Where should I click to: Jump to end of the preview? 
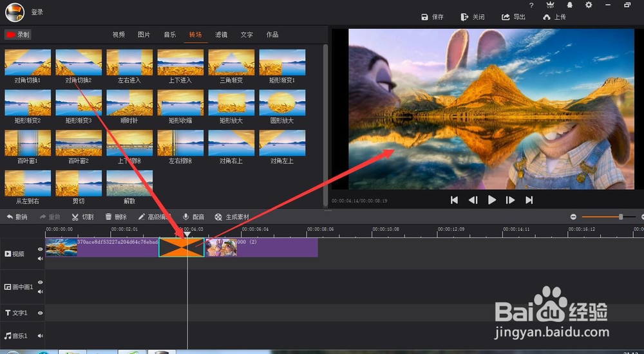click(529, 200)
